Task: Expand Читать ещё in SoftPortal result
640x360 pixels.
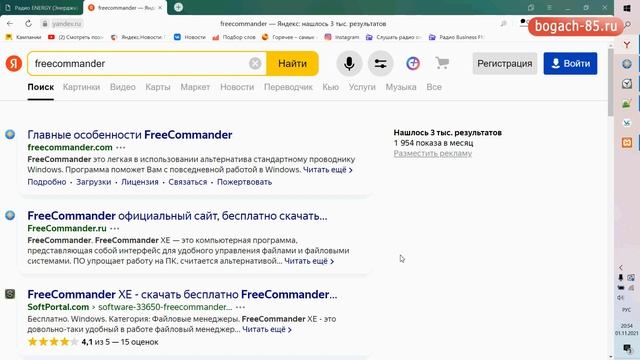Action: [x=267, y=329]
